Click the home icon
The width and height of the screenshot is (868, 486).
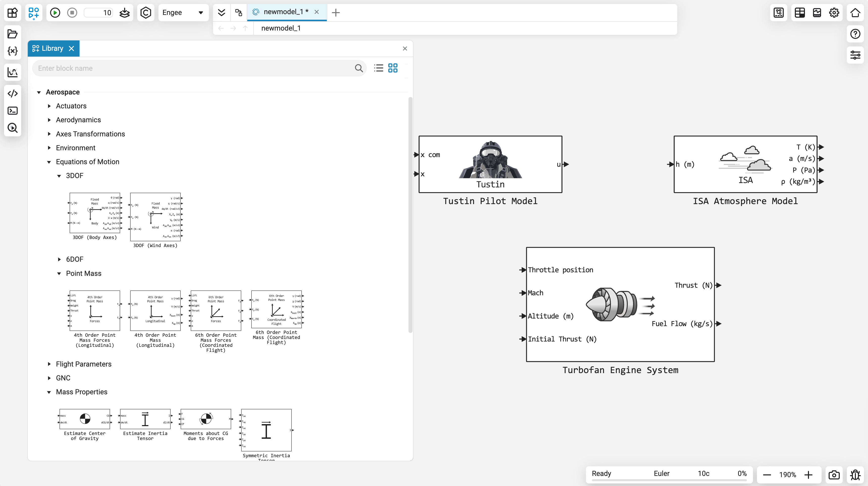click(855, 13)
